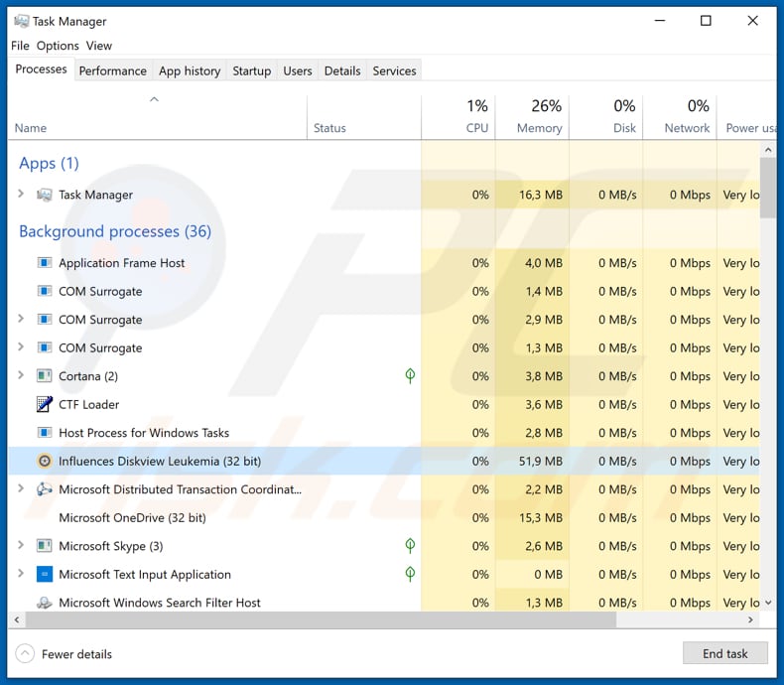Viewport: 784px width, 685px height.
Task: Expand the Task Manager app row
Action: (21, 194)
